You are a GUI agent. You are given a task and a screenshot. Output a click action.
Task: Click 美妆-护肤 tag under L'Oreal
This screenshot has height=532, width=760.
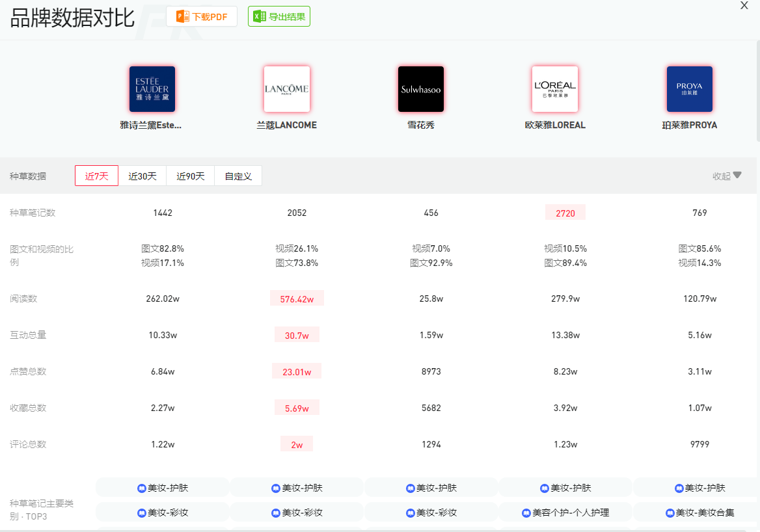point(565,488)
